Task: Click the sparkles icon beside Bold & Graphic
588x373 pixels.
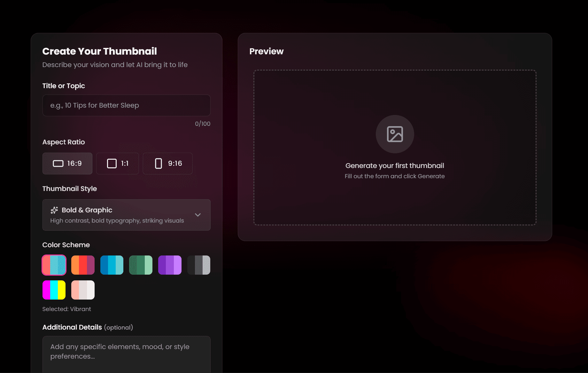Action: pos(54,210)
